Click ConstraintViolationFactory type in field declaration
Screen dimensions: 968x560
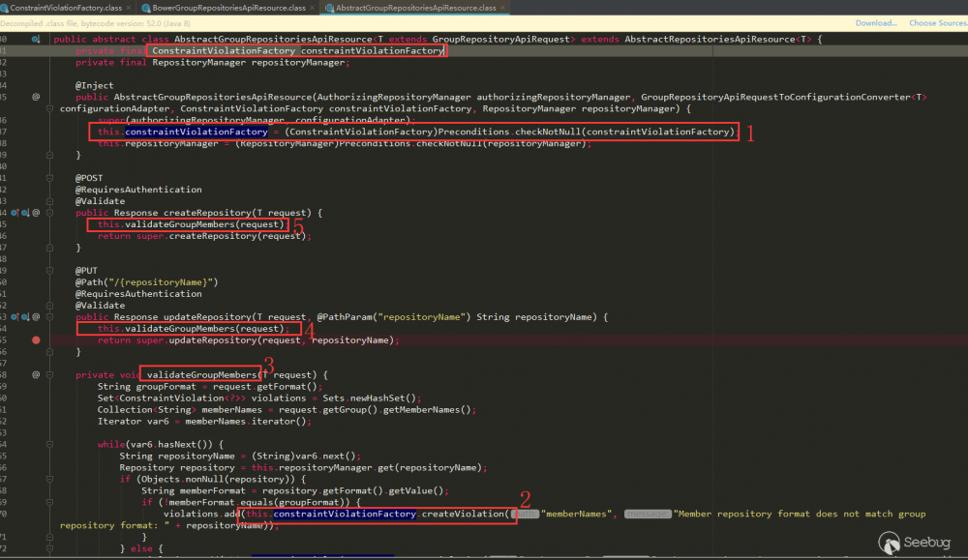(224, 50)
